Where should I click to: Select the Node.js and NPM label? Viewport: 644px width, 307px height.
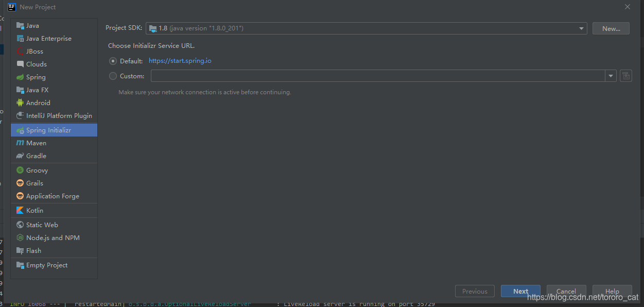pos(53,237)
